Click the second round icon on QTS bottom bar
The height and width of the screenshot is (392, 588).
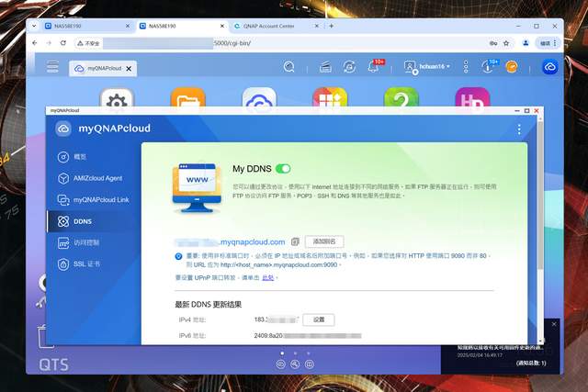click(x=295, y=364)
